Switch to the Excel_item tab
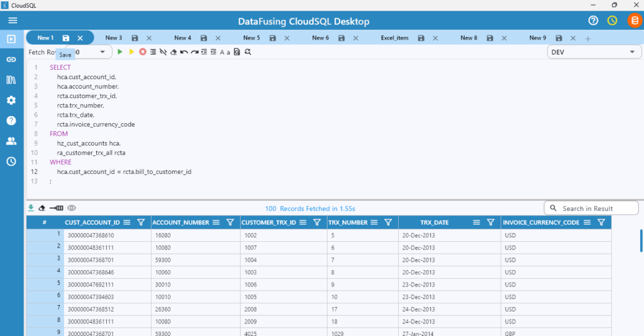Viewport: 644px width, 336px height. point(395,38)
